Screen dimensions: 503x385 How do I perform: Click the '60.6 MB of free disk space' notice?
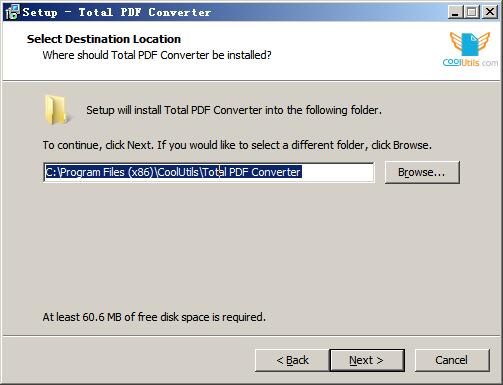point(154,317)
